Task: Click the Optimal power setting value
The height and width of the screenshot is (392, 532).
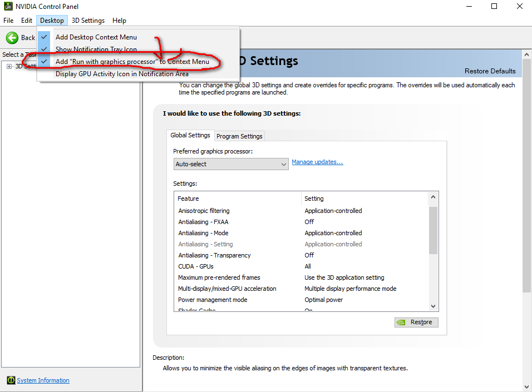Action: pyautogui.click(x=324, y=300)
